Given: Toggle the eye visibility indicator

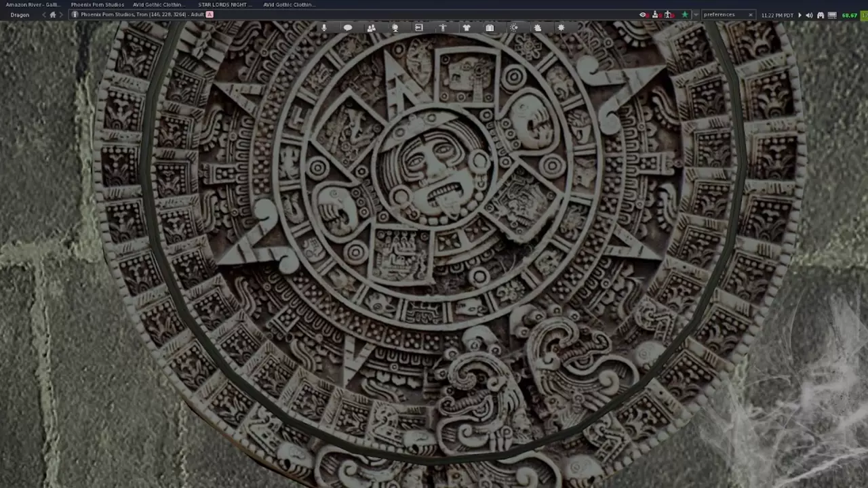Looking at the screenshot, I should [643, 15].
